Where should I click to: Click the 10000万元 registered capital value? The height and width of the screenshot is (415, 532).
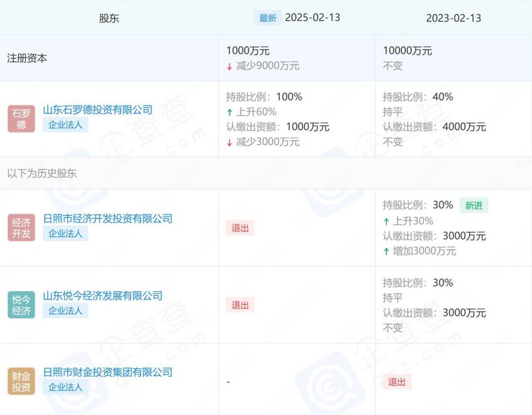(x=407, y=51)
